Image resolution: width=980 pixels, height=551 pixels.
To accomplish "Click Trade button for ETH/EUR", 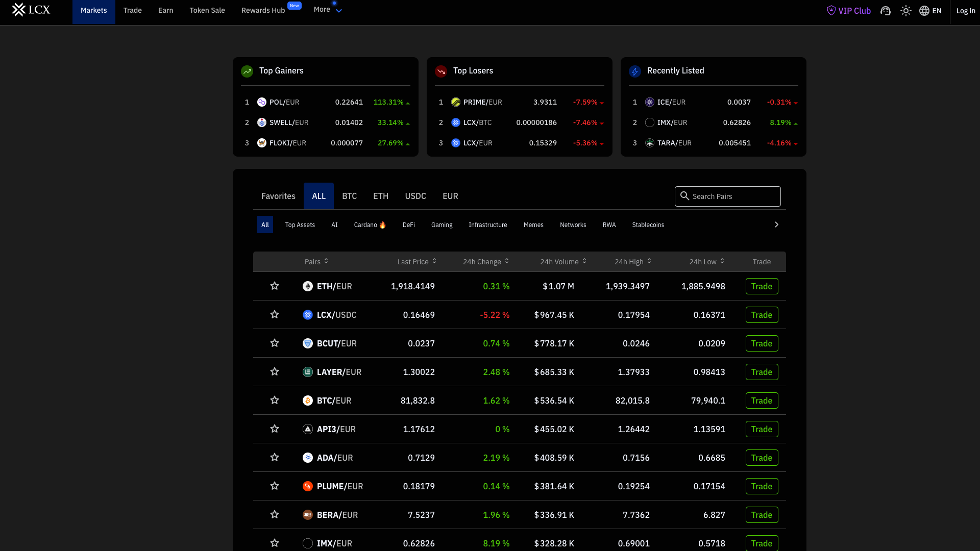I will coord(762,286).
